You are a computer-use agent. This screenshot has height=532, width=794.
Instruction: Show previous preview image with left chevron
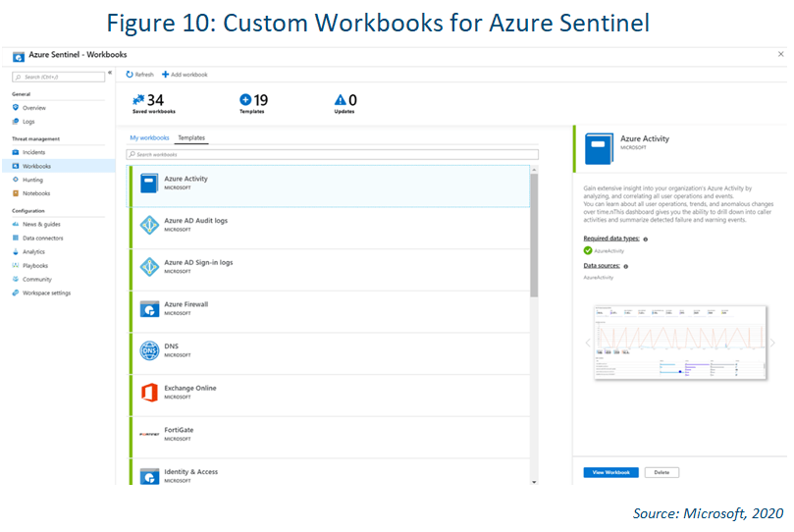click(588, 343)
